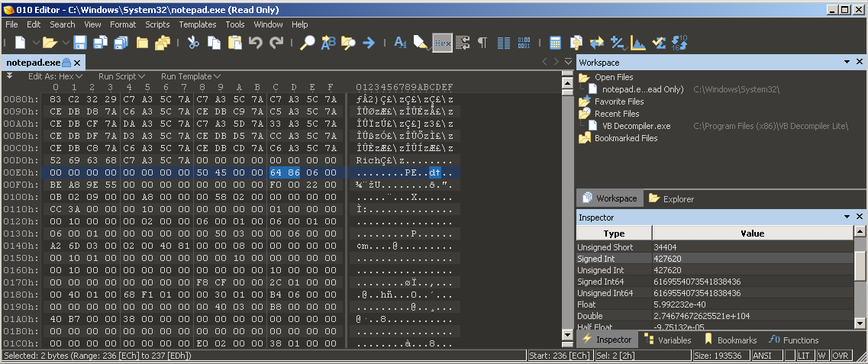Click the Save As icon
The image size is (868, 364).
pyautogui.click(x=100, y=43)
